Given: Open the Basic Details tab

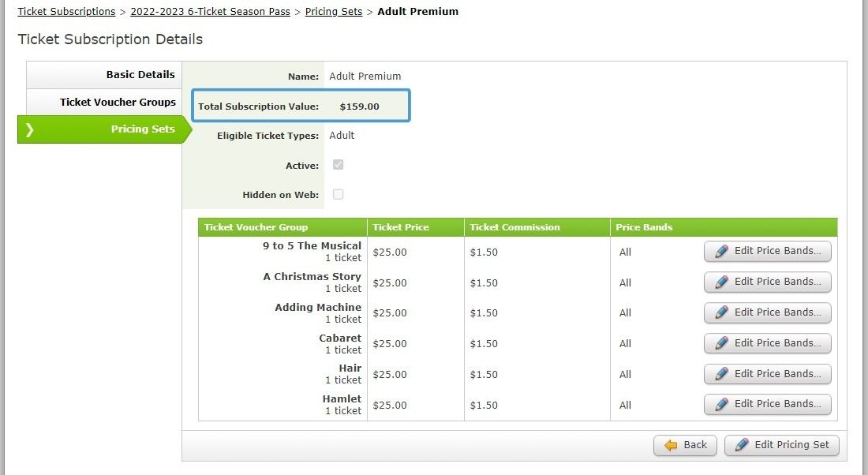Looking at the screenshot, I should (x=104, y=75).
